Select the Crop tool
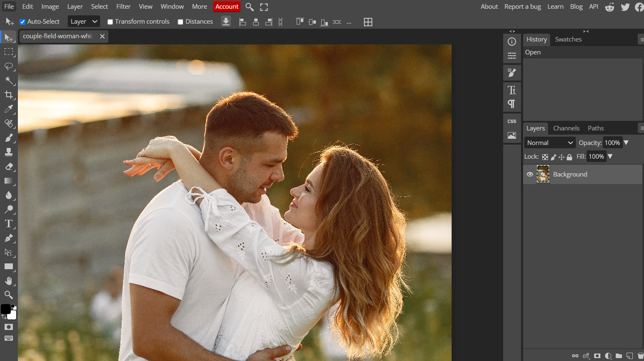Screen dimensions: 644x361 click(x=9, y=95)
